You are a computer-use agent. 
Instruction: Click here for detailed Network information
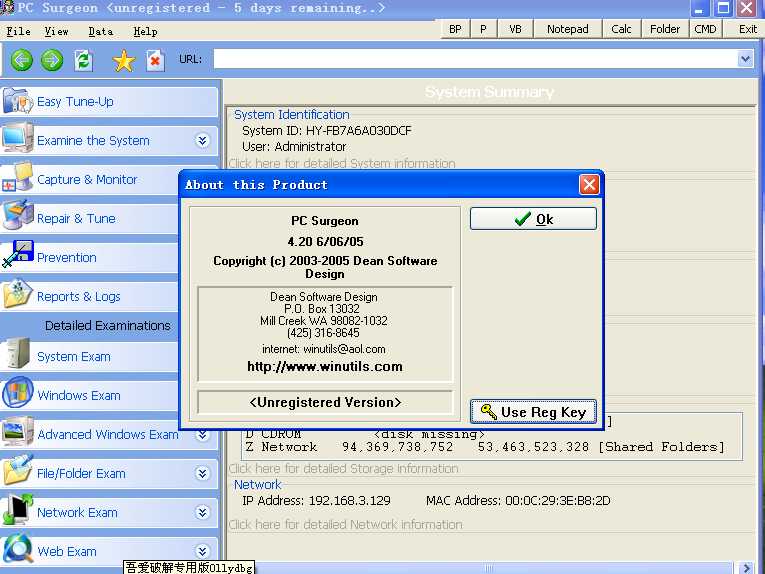(x=345, y=525)
